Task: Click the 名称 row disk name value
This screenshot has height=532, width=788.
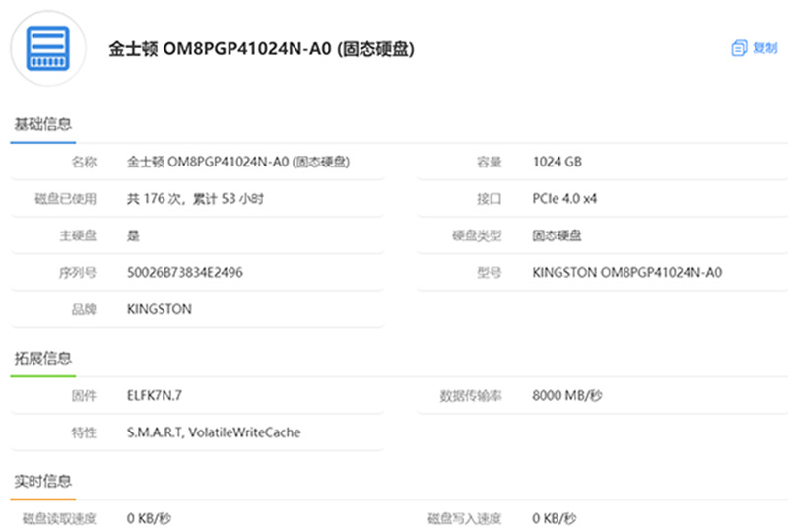Action: [x=238, y=162]
